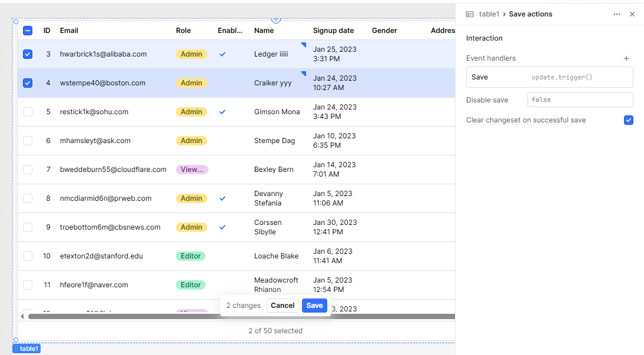This screenshot has width=644, height=355.
Task: Toggle Clear changeset on successful save checkbox
Action: click(628, 120)
